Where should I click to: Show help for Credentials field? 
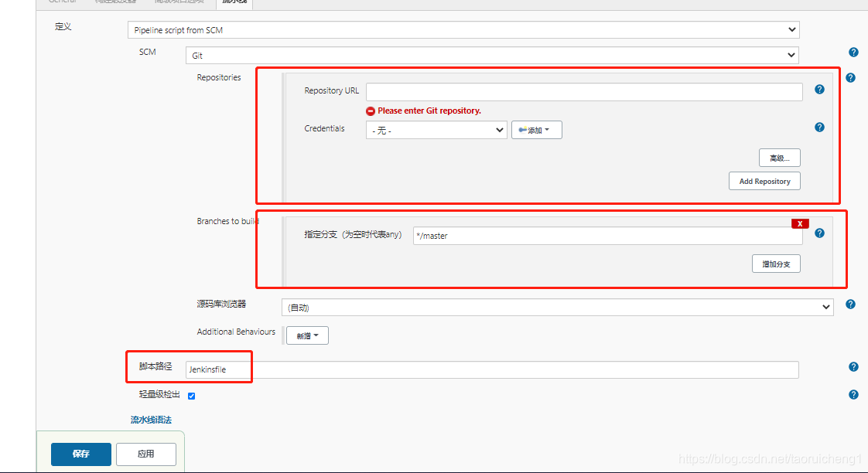tap(820, 128)
